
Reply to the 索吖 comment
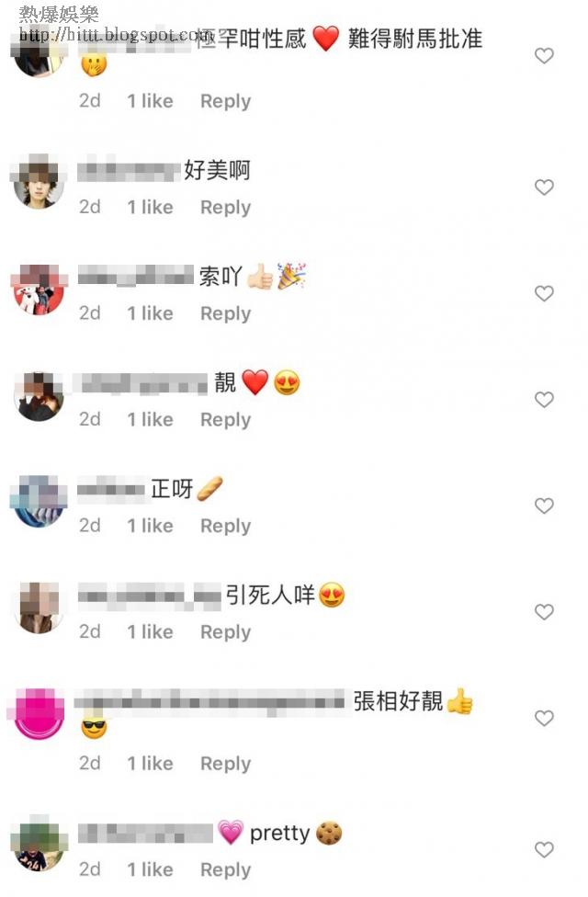[225, 314]
